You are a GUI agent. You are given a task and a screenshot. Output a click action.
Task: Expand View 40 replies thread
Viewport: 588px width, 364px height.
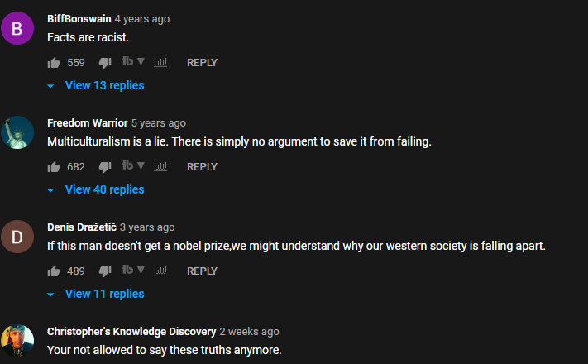point(96,190)
